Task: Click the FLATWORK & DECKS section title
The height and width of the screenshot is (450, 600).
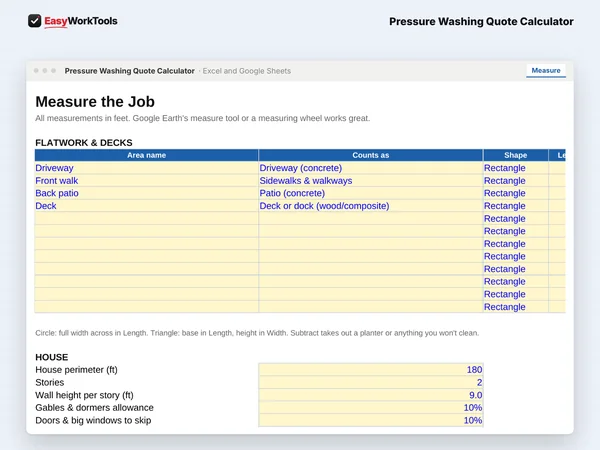Action: (84, 143)
